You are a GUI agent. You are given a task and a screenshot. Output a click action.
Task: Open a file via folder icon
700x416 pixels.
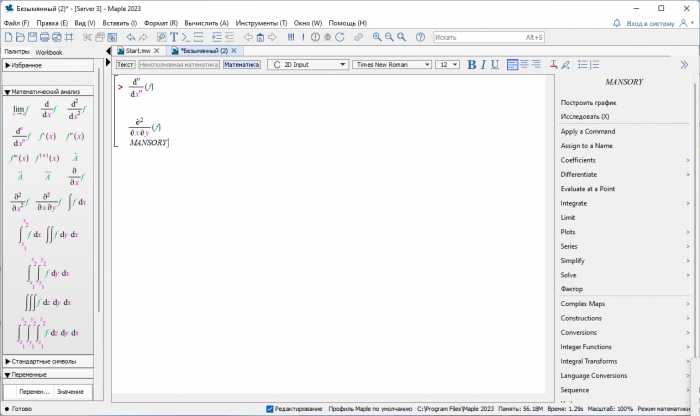[20, 37]
